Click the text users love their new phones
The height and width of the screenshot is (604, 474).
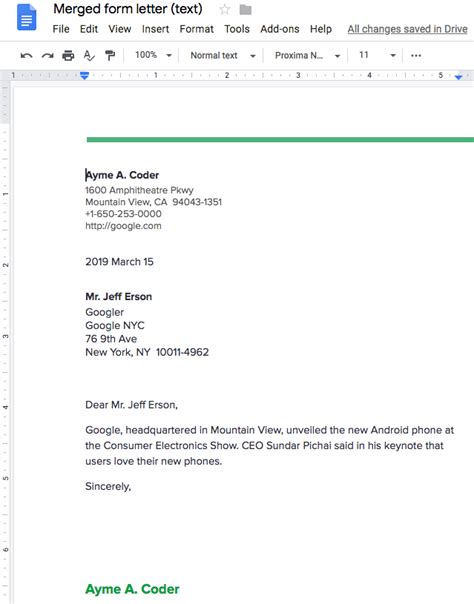(154, 461)
